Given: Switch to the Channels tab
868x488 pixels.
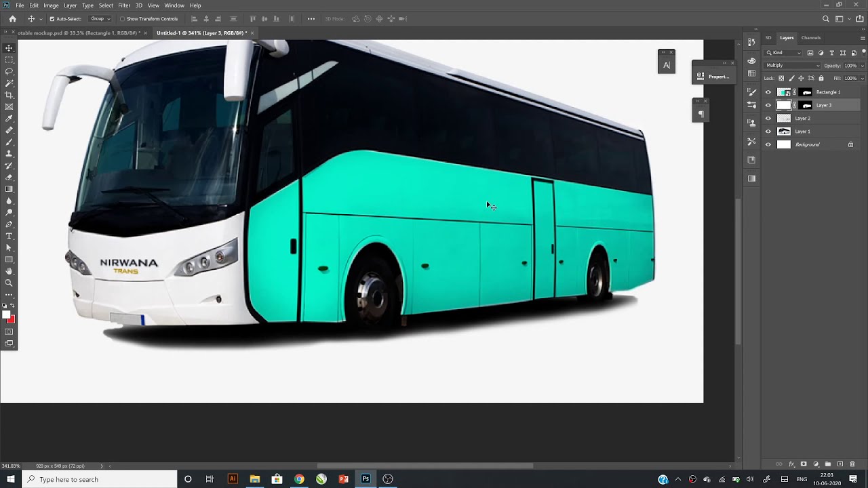Looking at the screenshot, I should [811, 38].
